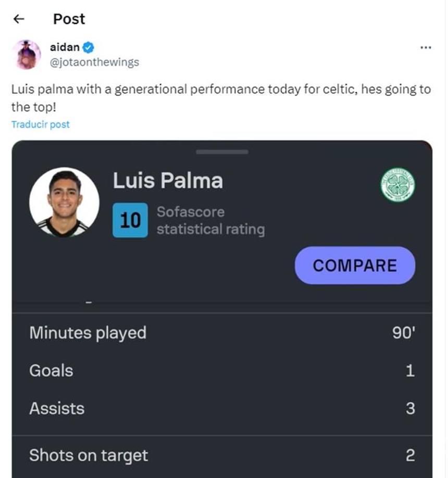Click the drag handle atop the stats card
The height and width of the screenshot is (478, 448).
[x=222, y=152]
